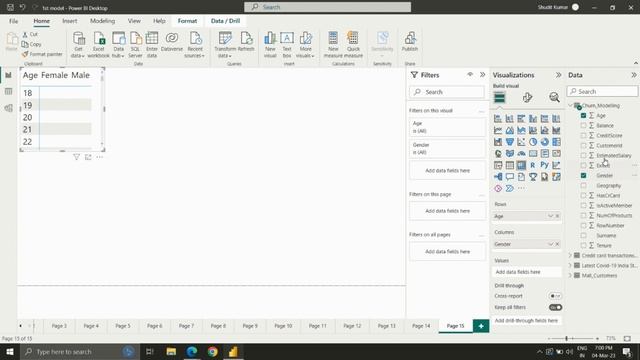The height and width of the screenshot is (360, 640).
Task: Click the Fit to page button
Action: click(x=627, y=338)
